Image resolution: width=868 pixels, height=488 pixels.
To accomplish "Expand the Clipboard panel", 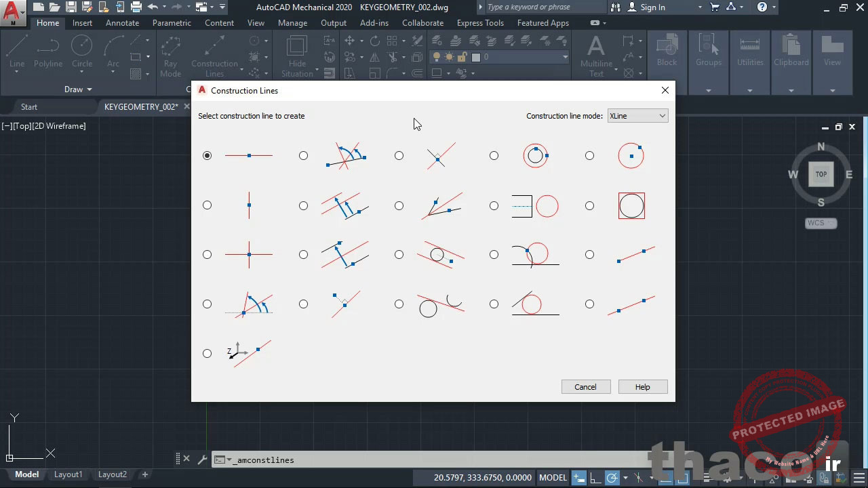I will 791,90.
